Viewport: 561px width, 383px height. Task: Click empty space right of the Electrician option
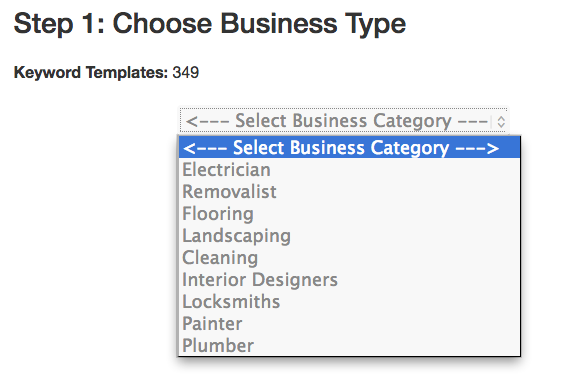tap(395, 169)
